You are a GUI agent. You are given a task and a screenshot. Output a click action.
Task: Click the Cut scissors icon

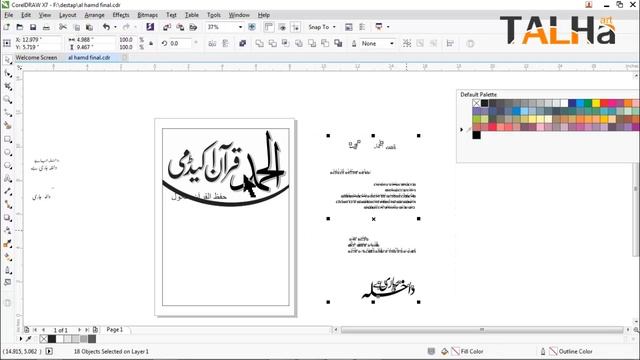(63, 27)
